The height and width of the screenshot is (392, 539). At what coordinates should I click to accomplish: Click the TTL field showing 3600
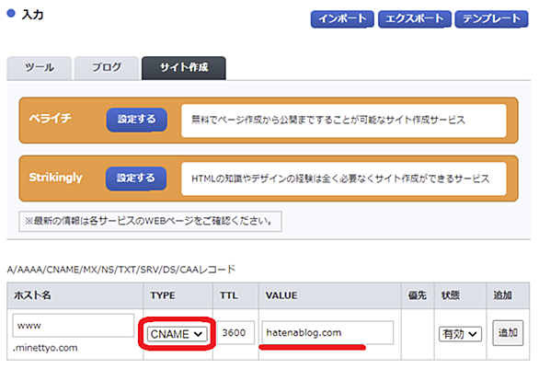coord(235,332)
